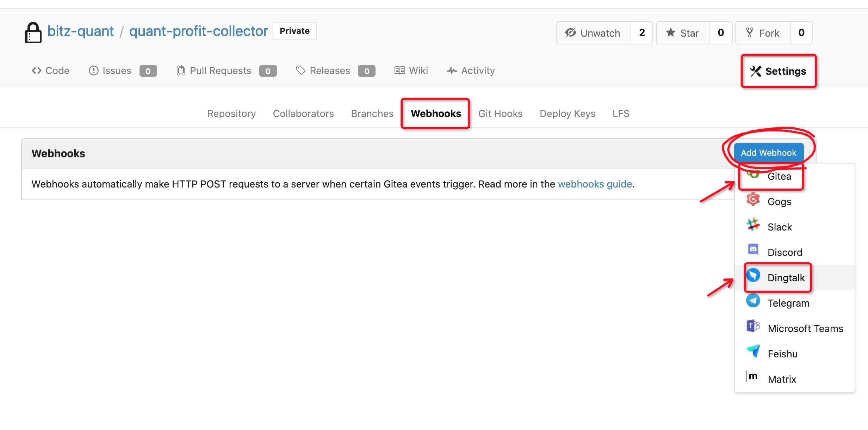Choose Gitea from webhook type list
The height and width of the screenshot is (430, 868).
pos(779,176)
